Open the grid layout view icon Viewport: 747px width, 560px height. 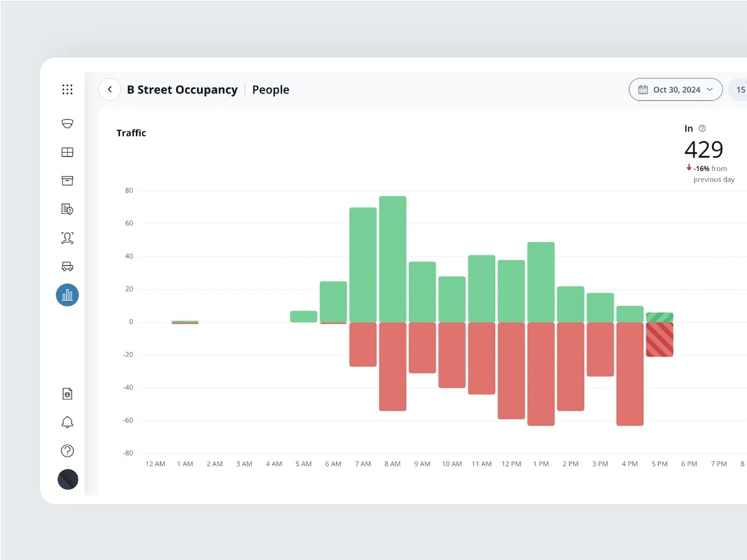click(x=67, y=152)
